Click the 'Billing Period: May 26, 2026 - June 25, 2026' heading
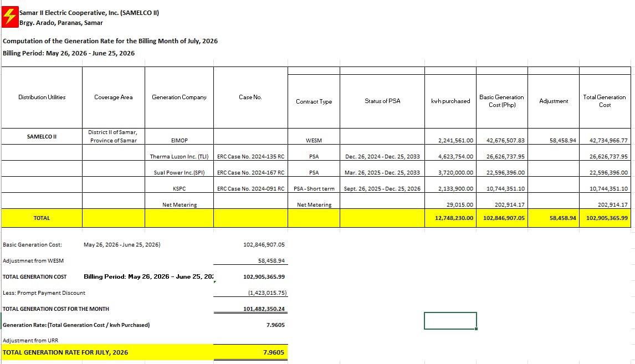Screen dimensions: 635x364 pos(69,53)
